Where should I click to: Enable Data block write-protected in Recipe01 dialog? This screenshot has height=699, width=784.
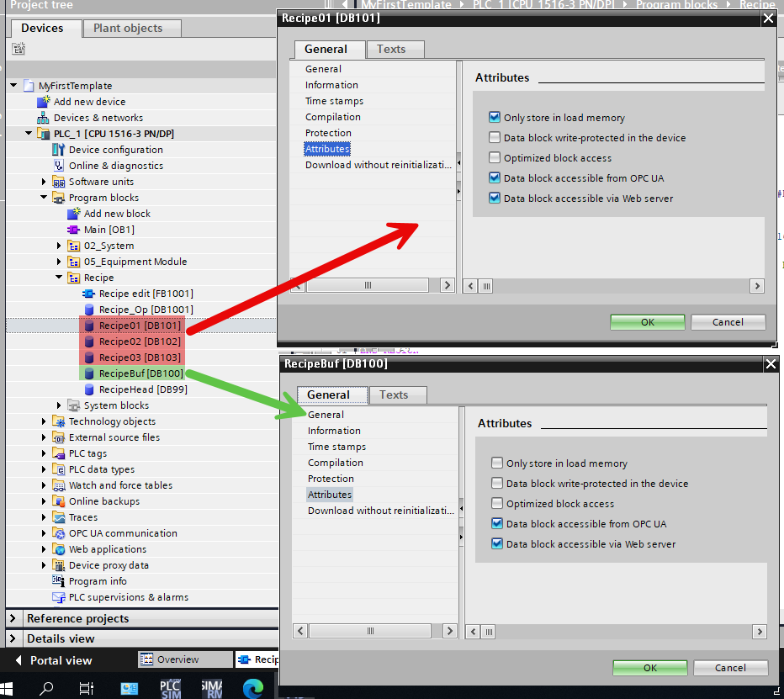click(x=495, y=137)
